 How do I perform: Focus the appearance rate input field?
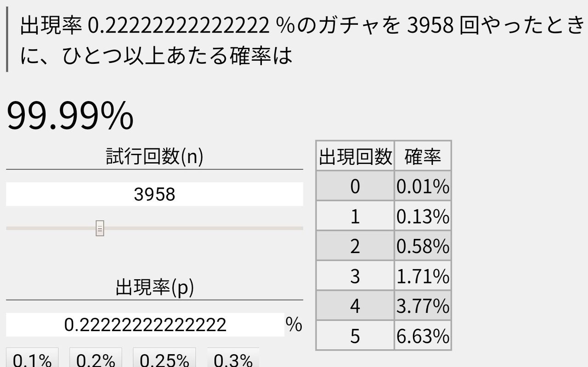pos(145,325)
